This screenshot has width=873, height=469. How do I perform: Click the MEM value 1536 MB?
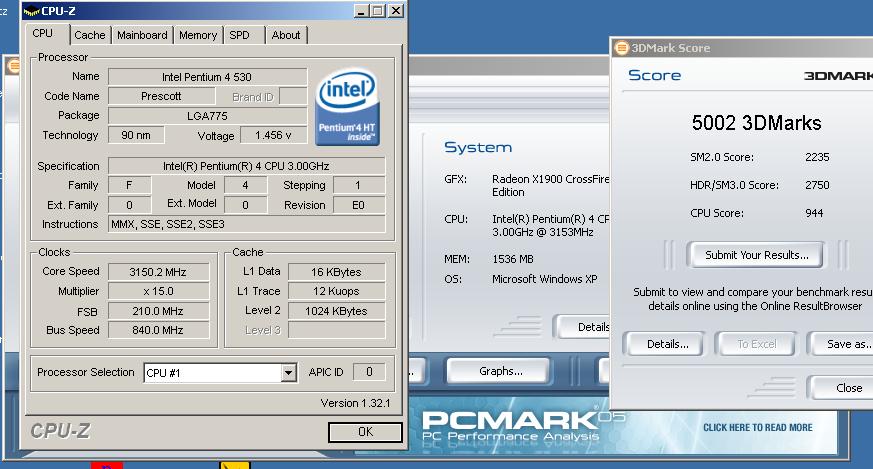pos(513,259)
